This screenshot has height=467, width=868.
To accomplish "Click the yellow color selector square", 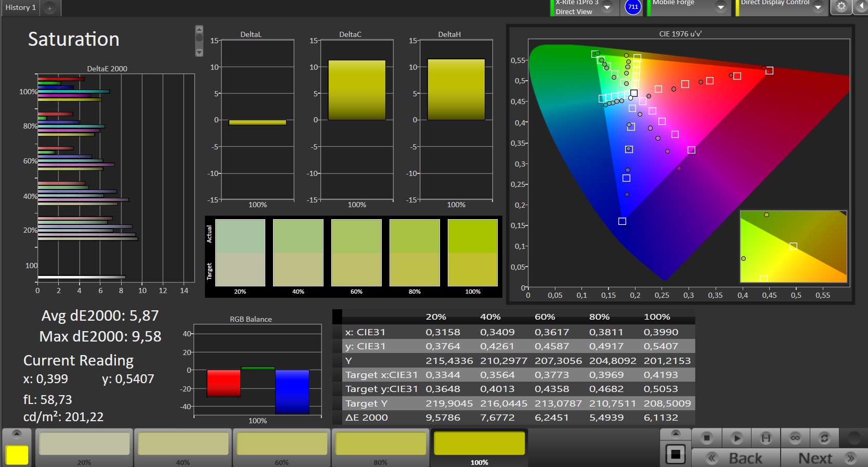I will point(17,455).
